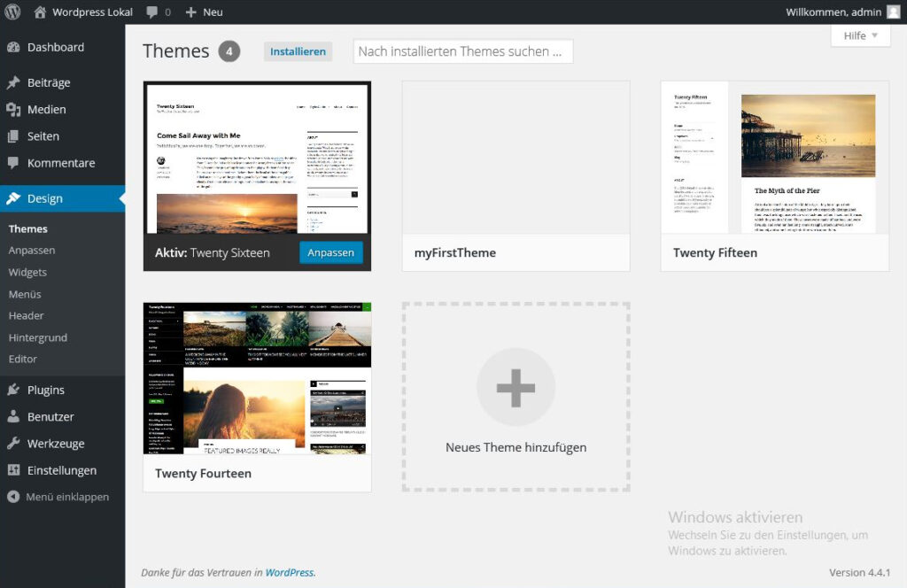Click the Beiträge pin icon
Image resolution: width=907 pixels, height=588 pixels.
click(13, 82)
